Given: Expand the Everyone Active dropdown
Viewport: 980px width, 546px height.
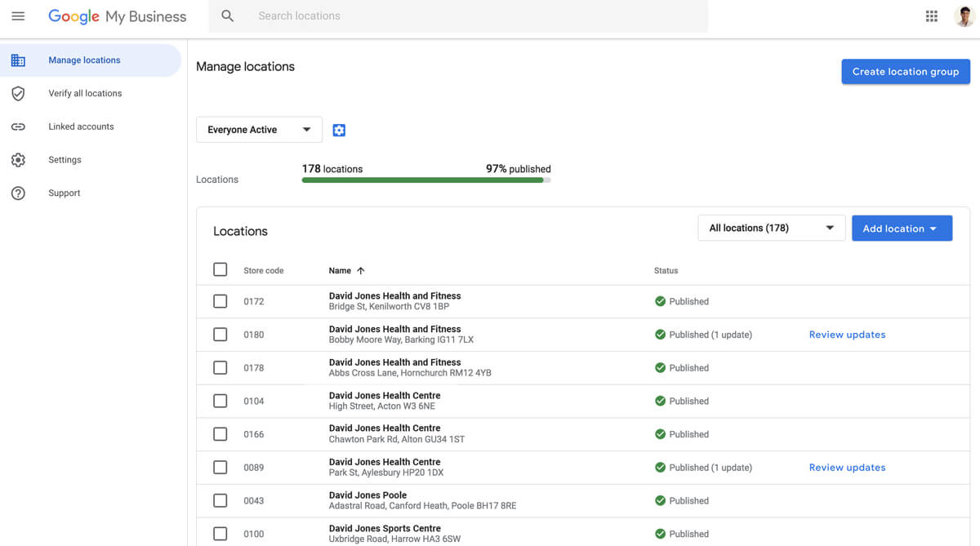Looking at the screenshot, I should pos(259,130).
